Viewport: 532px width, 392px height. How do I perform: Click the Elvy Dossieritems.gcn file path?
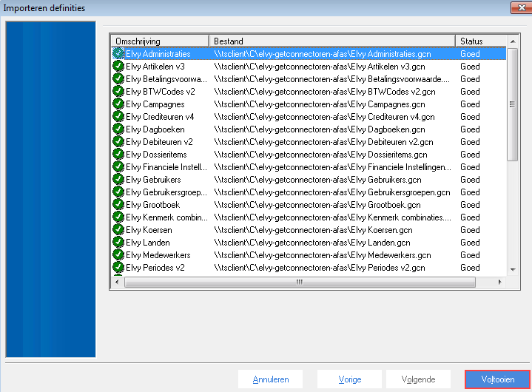pos(320,155)
